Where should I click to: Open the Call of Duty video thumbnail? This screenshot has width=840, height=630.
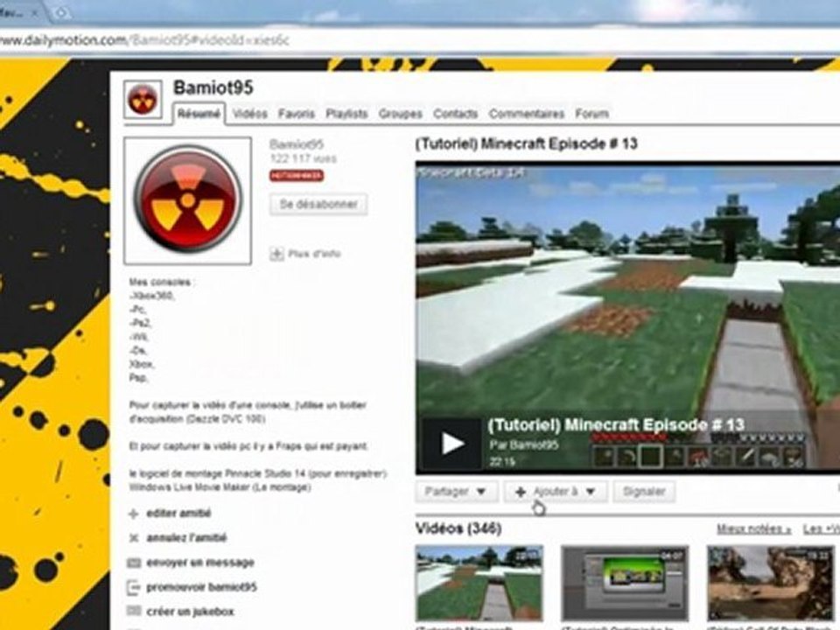point(770,584)
